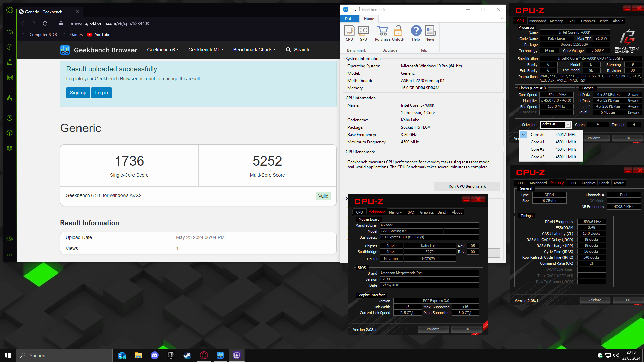Open GX Corner gamepad icon in Opera sidebar
This screenshot has width=644, height=362.
click(x=10, y=32)
